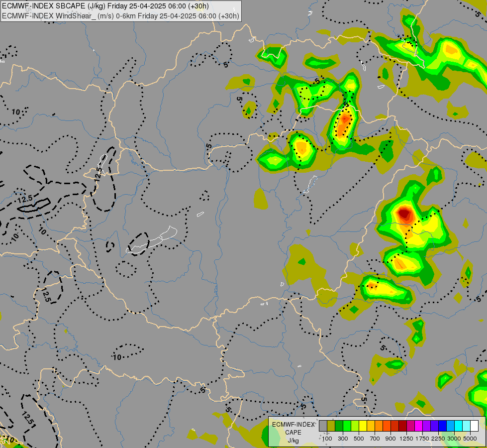Click the '900' legend scale value
Image resolution: width=487 pixels, height=448 pixels.
click(x=390, y=439)
